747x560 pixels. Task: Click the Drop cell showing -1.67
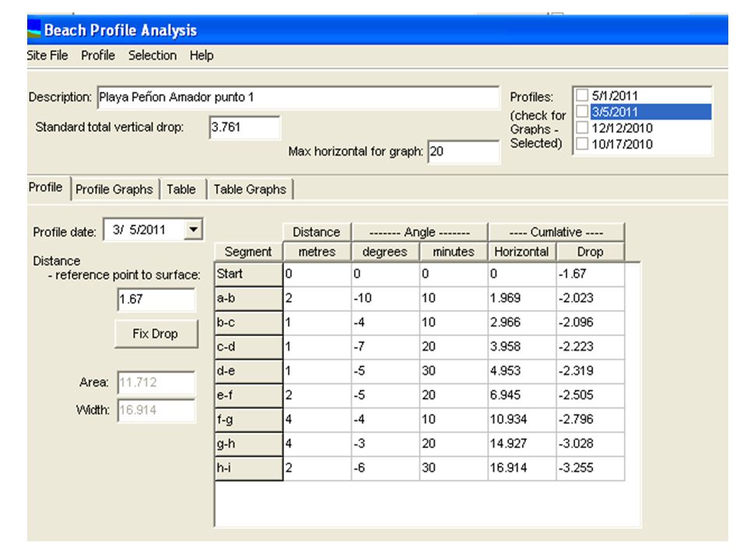(x=591, y=274)
